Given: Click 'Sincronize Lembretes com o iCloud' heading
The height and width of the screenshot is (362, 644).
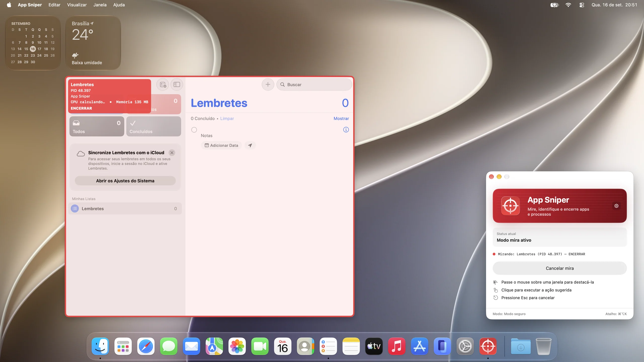Looking at the screenshot, I should 126,153.
